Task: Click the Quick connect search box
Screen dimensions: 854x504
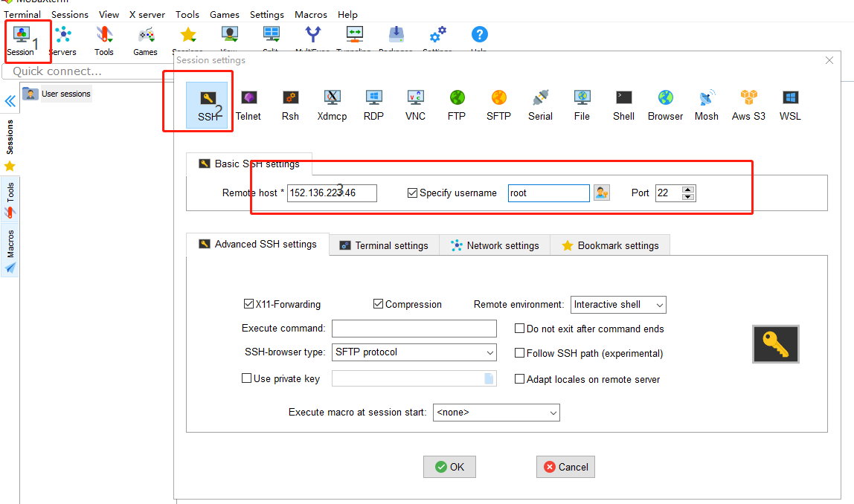Action: [88, 71]
